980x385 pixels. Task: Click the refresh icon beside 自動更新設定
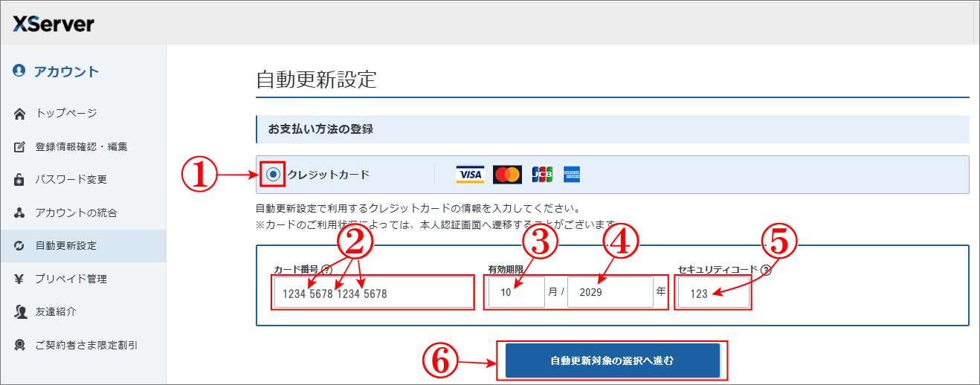coord(20,245)
